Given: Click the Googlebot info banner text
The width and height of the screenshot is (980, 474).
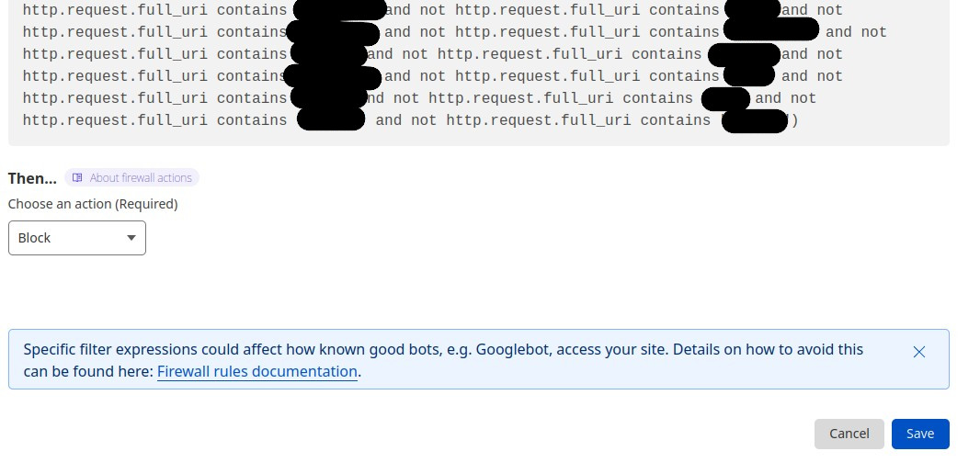Looking at the screenshot, I should (x=443, y=360).
